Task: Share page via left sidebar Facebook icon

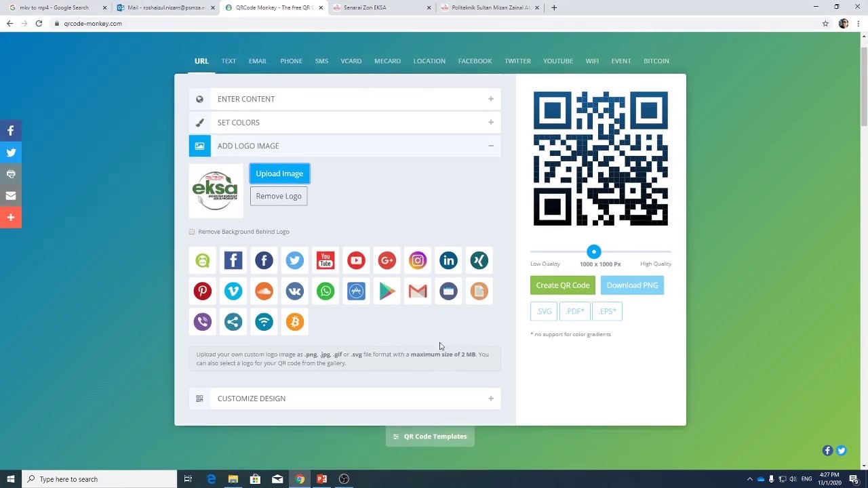Action: [x=11, y=130]
